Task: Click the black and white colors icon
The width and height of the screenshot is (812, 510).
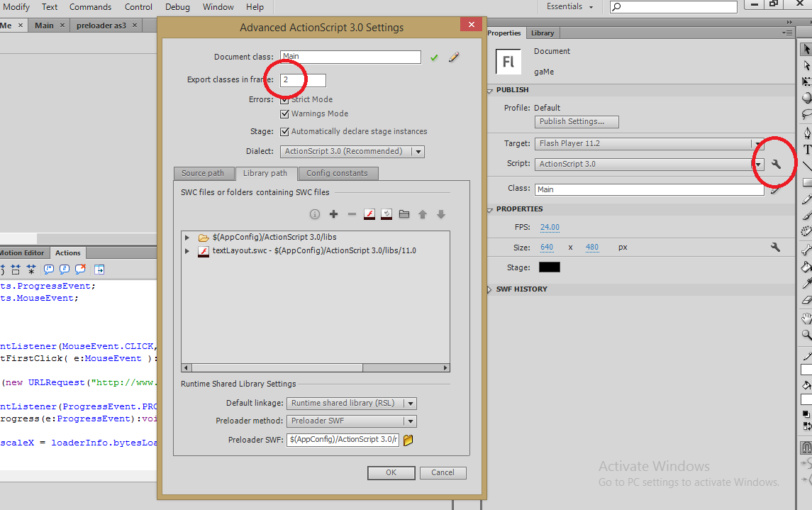Action: click(806, 414)
